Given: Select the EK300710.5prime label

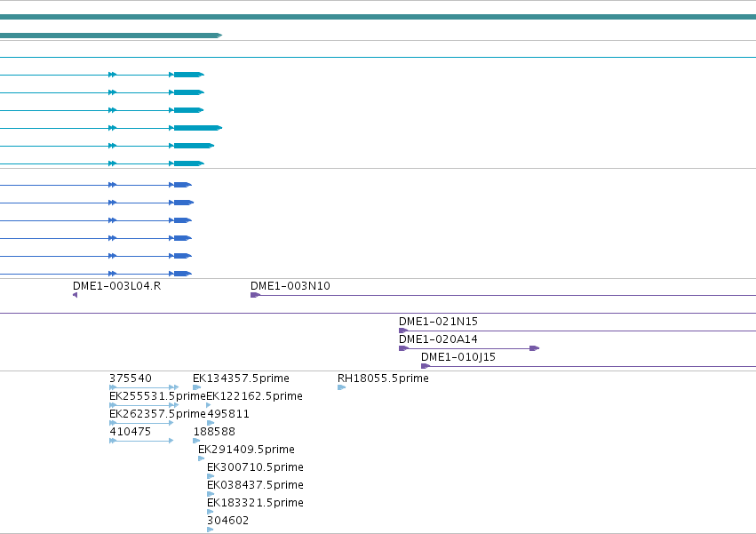Looking at the screenshot, I should (255, 467).
